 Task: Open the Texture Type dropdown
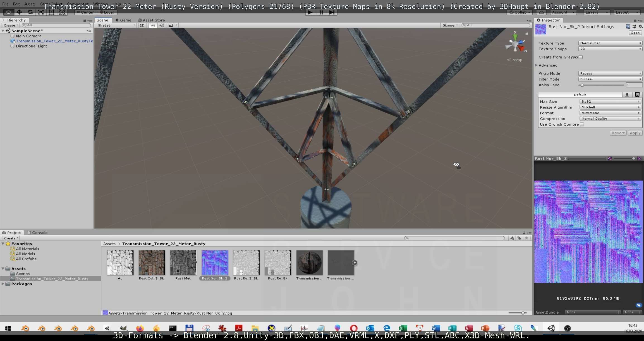[x=610, y=43]
